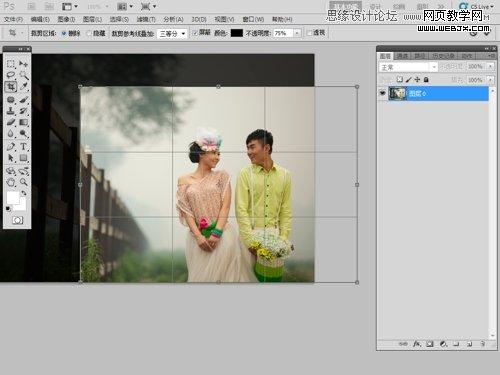Select the Hand tool
This screenshot has width=500, height=375.
coord(11,182)
